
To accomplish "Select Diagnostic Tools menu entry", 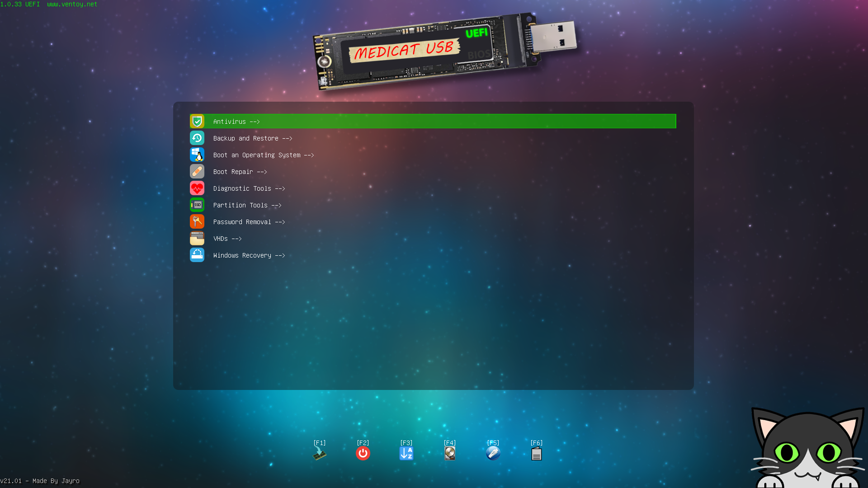I will click(433, 188).
